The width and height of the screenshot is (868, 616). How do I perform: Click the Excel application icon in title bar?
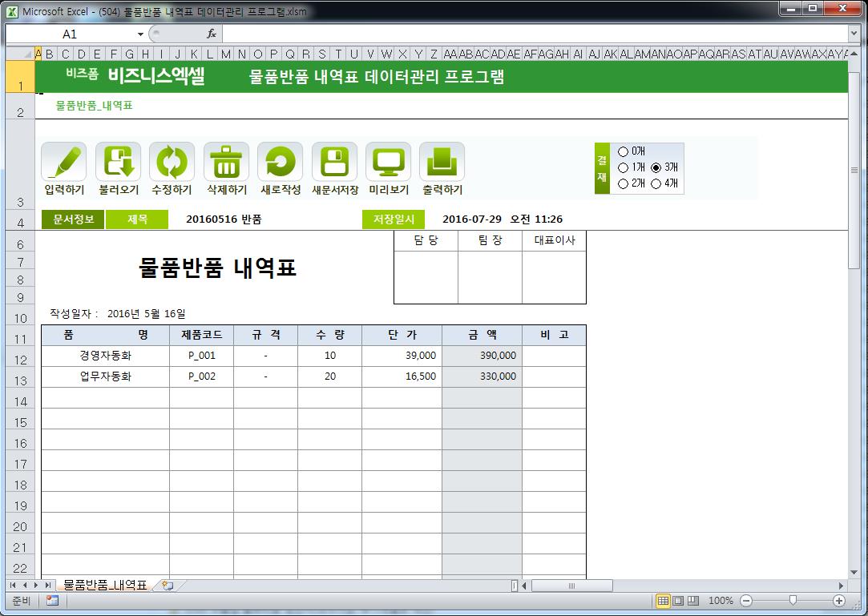(x=12, y=11)
